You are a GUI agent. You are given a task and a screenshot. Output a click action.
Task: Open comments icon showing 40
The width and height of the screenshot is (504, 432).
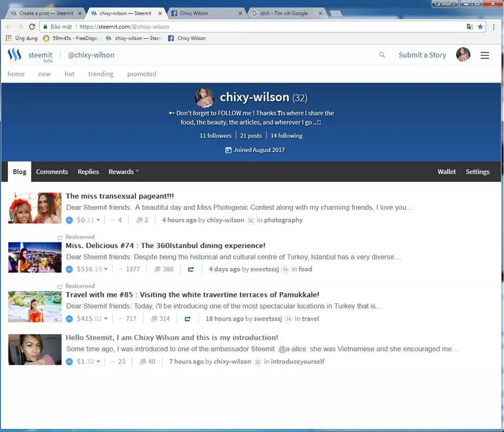[x=143, y=362]
